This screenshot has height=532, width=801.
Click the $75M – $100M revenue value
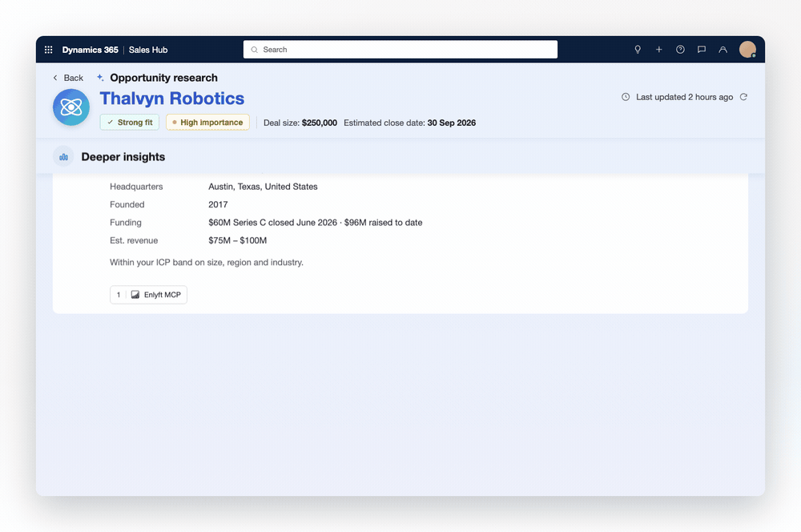pyautogui.click(x=238, y=240)
